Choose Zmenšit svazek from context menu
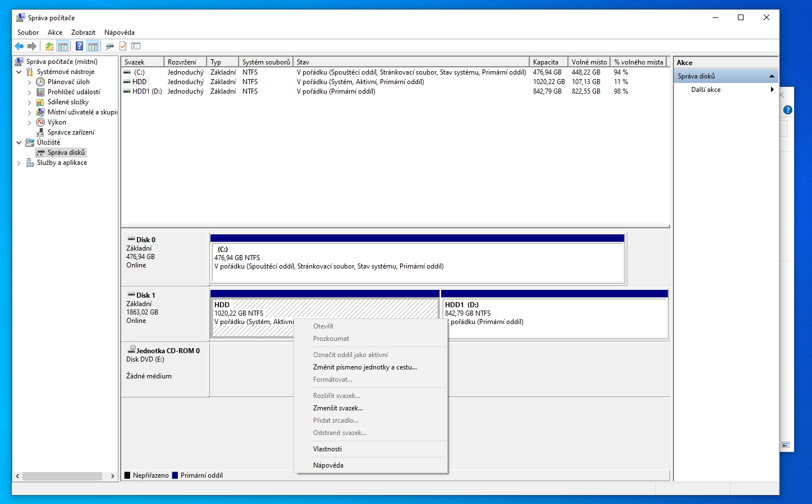This screenshot has height=504, width=812. point(338,408)
